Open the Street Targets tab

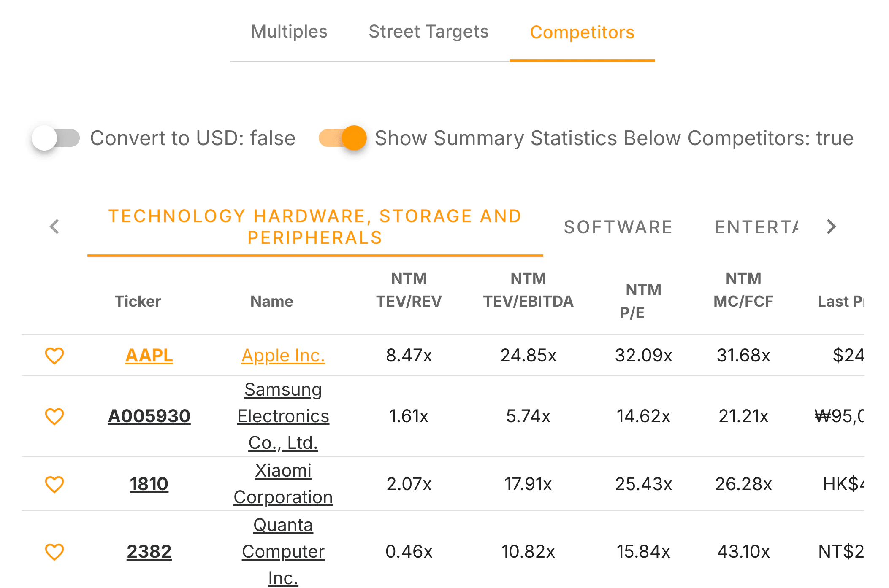(x=428, y=32)
